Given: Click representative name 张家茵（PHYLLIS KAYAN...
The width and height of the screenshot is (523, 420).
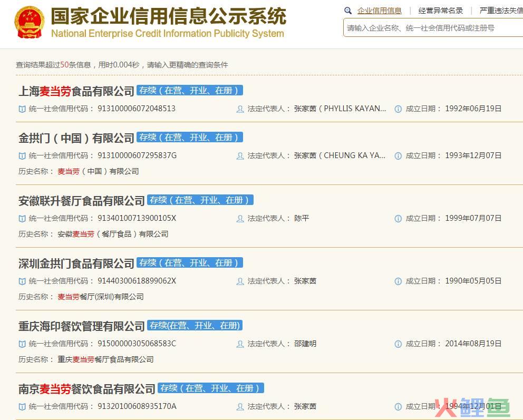Looking at the screenshot, I should 340,109.
